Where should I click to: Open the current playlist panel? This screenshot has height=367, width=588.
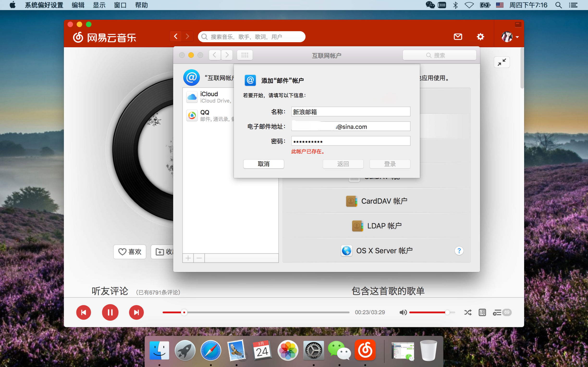point(497,312)
